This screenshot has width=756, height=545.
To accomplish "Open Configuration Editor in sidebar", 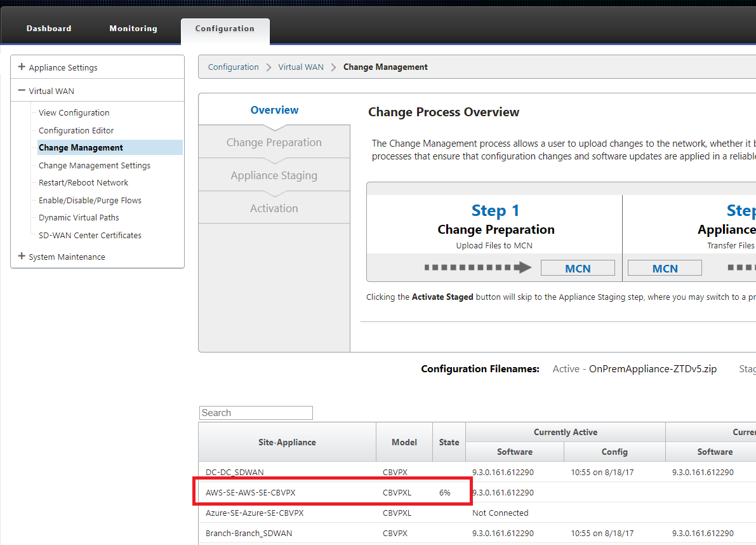I will pos(76,130).
